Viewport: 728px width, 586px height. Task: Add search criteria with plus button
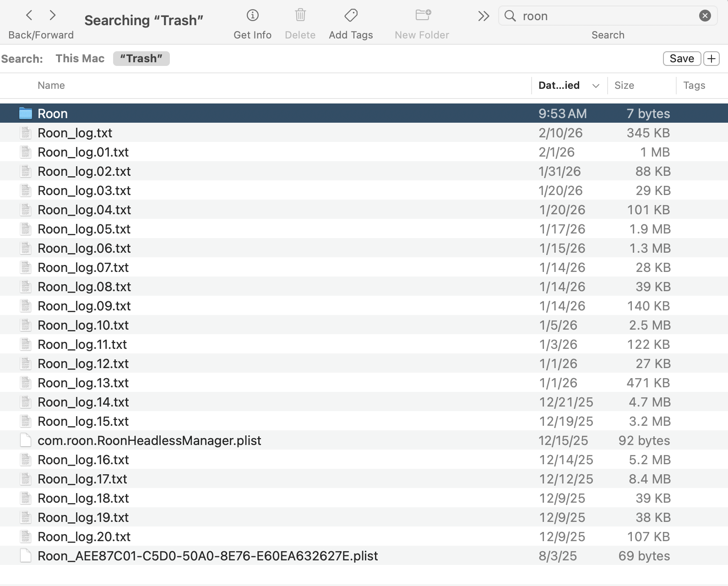pos(711,59)
